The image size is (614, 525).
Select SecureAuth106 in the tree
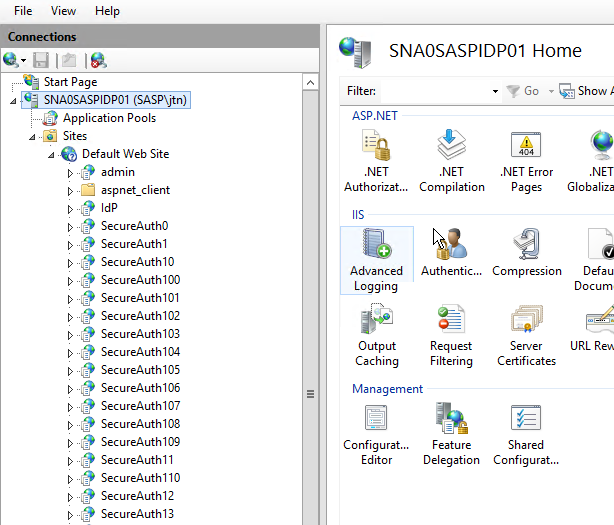tap(140, 388)
